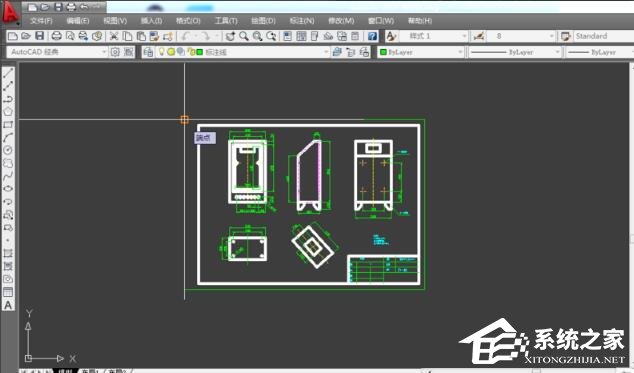Click the Cut scissors icon
The height and width of the screenshot is (373, 634).
114,36
